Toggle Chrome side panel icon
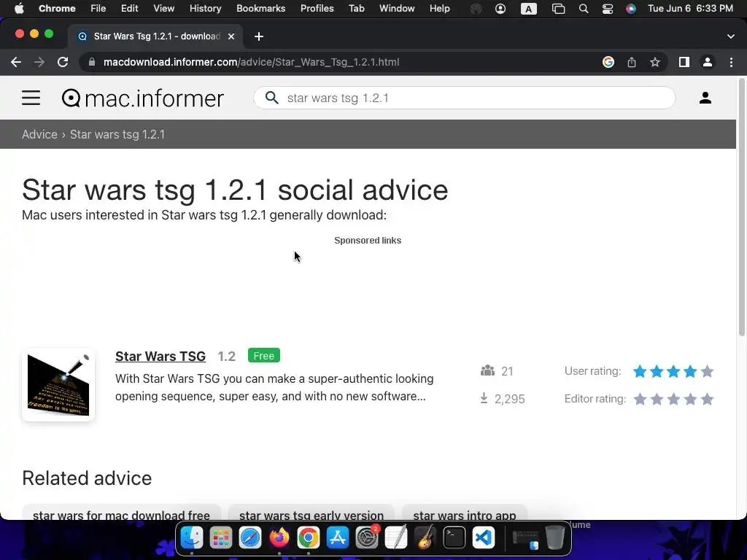 pos(684,62)
